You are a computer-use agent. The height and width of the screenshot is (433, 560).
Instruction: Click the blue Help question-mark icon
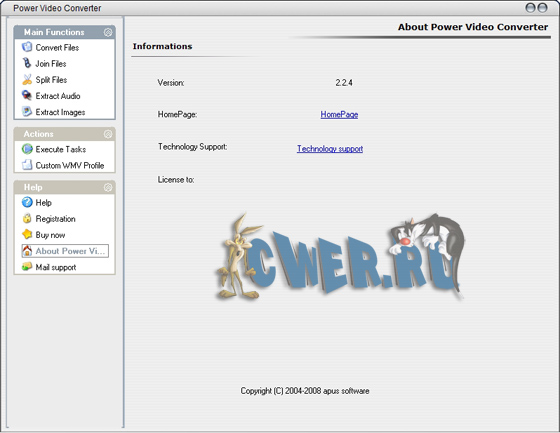pos(27,202)
